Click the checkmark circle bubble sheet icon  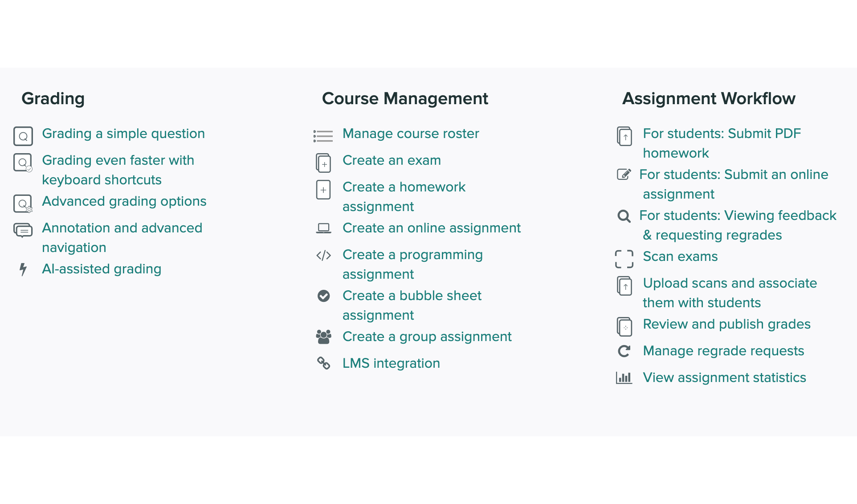tap(323, 296)
